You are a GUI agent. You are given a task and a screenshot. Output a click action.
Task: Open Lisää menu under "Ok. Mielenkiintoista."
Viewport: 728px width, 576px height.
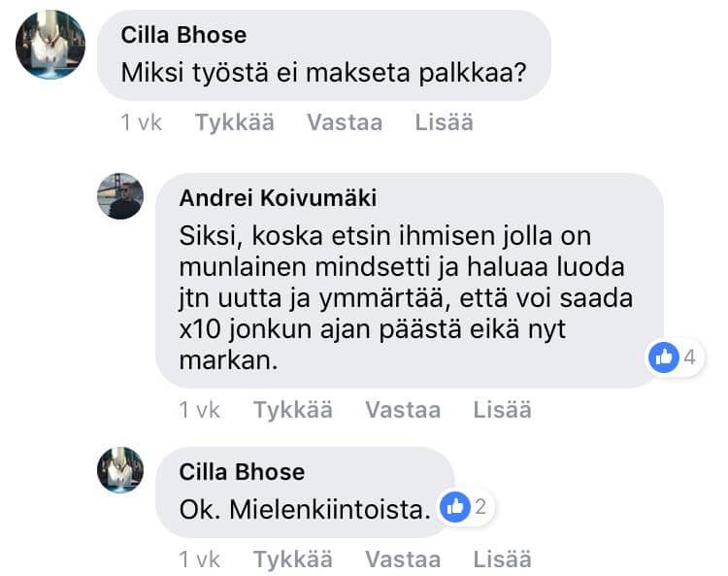coord(502,559)
